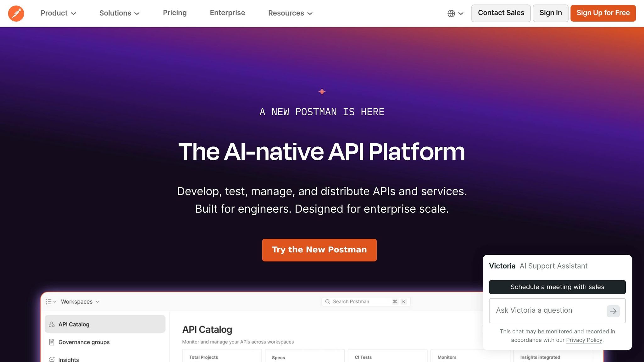Click the Total Projects card
The image size is (644, 362).
[222, 356]
